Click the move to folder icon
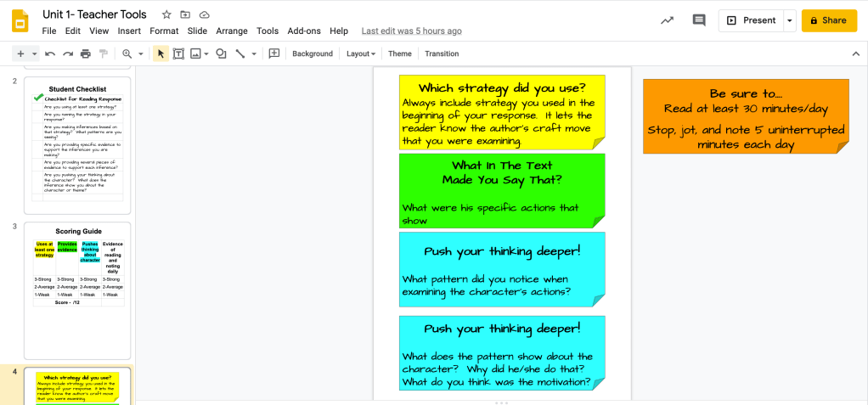The image size is (868, 405). [185, 14]
